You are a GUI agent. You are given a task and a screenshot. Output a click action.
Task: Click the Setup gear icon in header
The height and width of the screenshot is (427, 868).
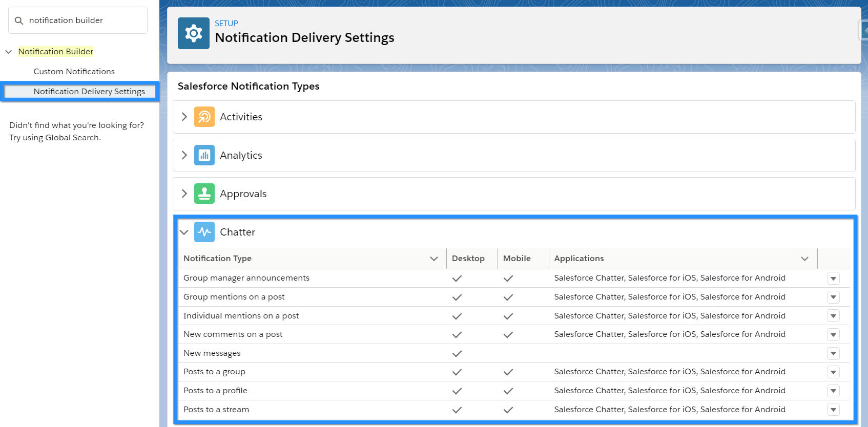click(193, 33)
